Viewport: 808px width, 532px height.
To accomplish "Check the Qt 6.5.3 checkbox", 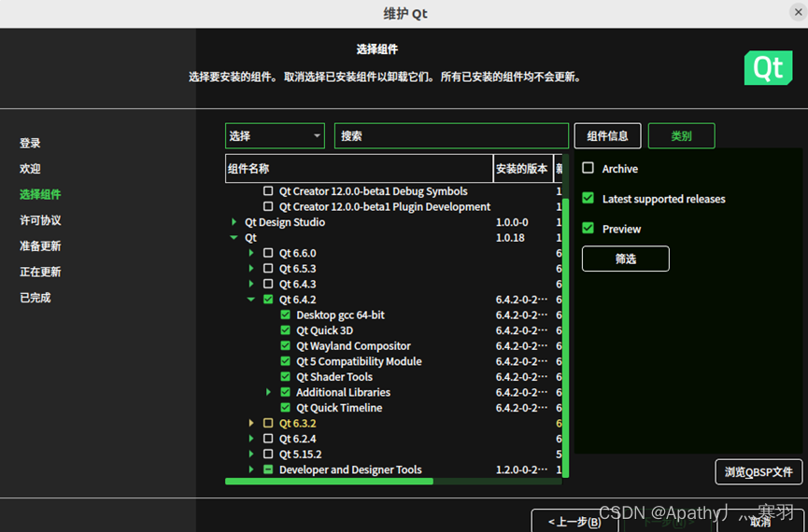I will click(268, 268).
